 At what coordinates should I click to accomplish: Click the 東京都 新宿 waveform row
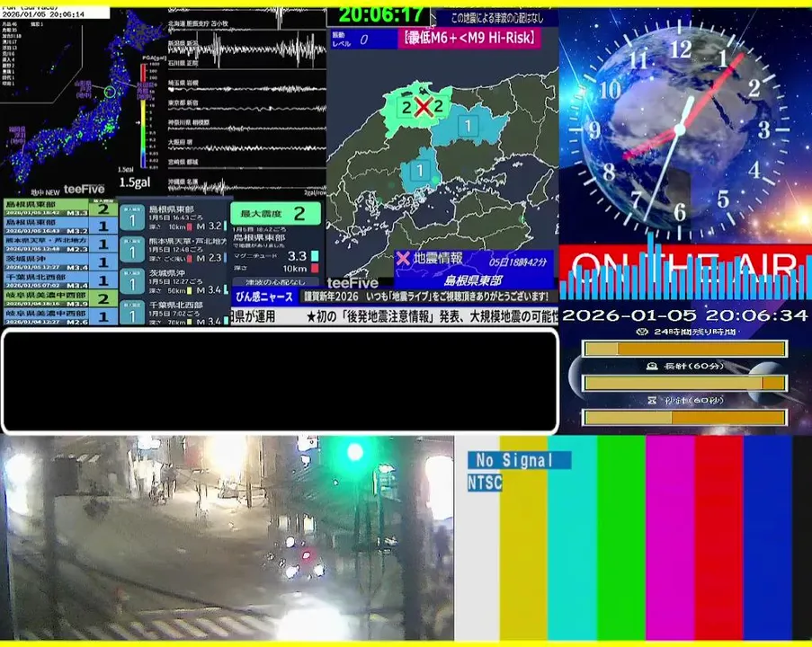click(x=246, y=107)
